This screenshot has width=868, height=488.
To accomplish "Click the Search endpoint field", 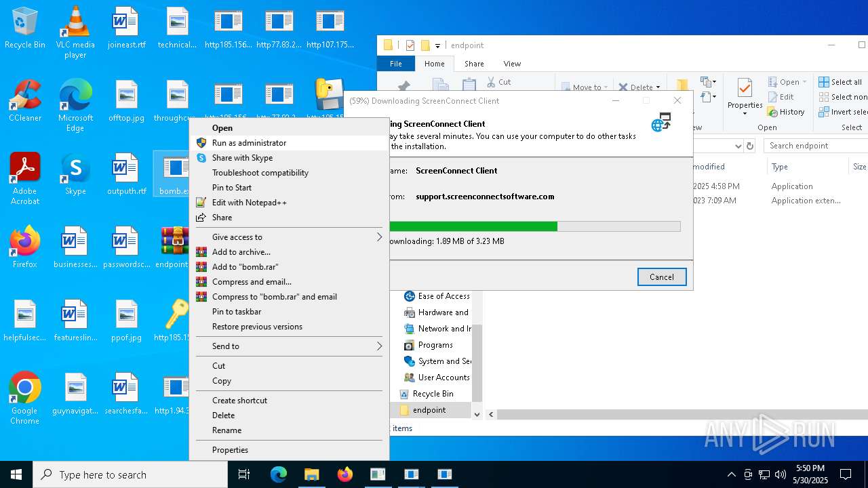I will pos(816,146).
